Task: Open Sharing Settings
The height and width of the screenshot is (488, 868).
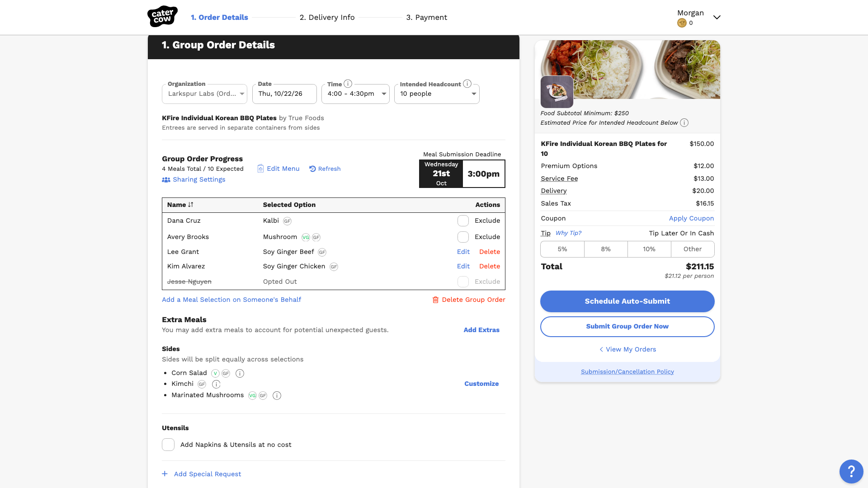Action: (193, 179)
